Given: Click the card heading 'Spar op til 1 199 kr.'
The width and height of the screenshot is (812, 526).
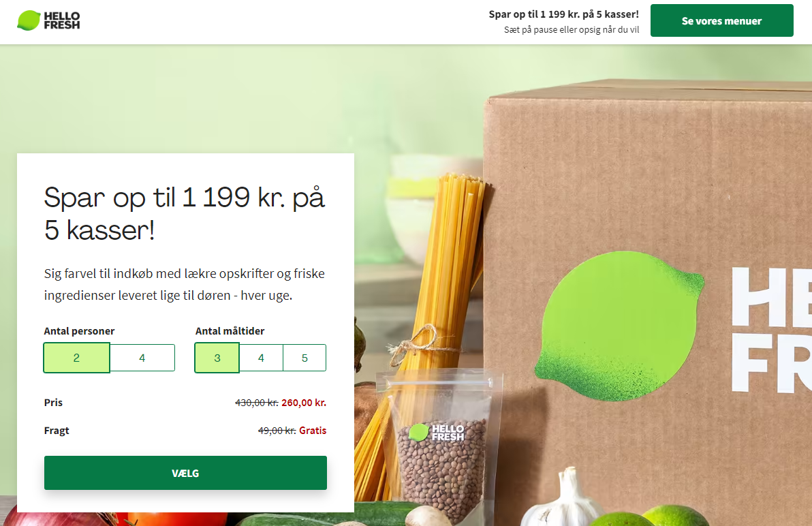Looking at the screenshot, I should pyautogui.click(x=185, y=213).
